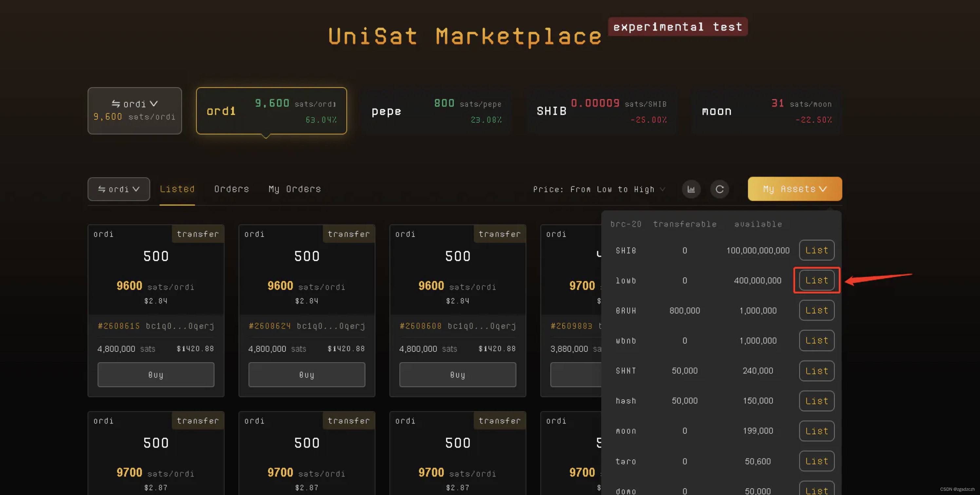The height and width of the screenshot is (495, 980).
Task: List the SHNT asset
Action: [x=817, y=371]
